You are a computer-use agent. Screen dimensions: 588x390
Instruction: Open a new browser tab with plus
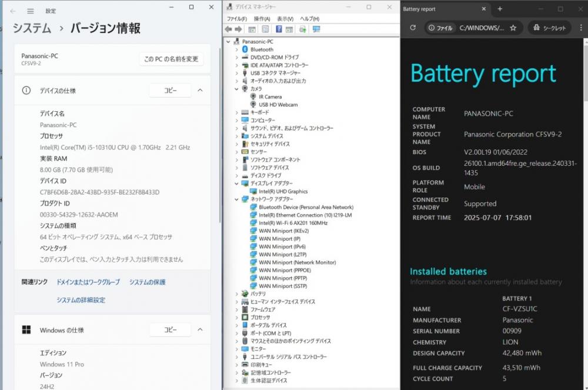click(x=500, y=9)
